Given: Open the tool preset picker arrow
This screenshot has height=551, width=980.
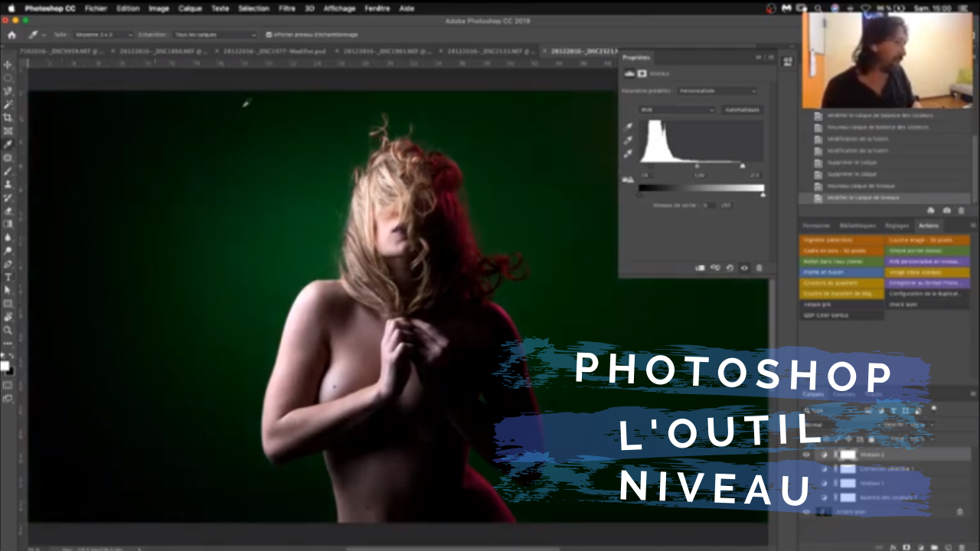Looking at the screenshot, I should pyautogui.click(x=43, y=35).
